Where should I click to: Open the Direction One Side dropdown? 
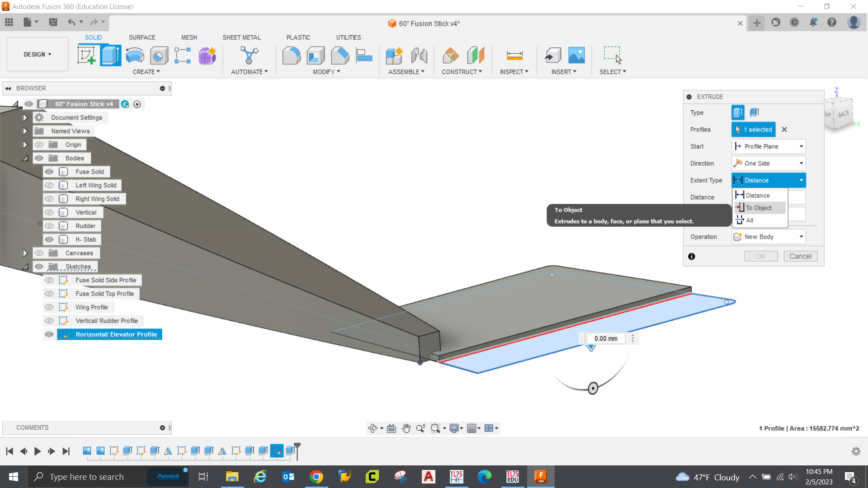click(x=769, y=164)
